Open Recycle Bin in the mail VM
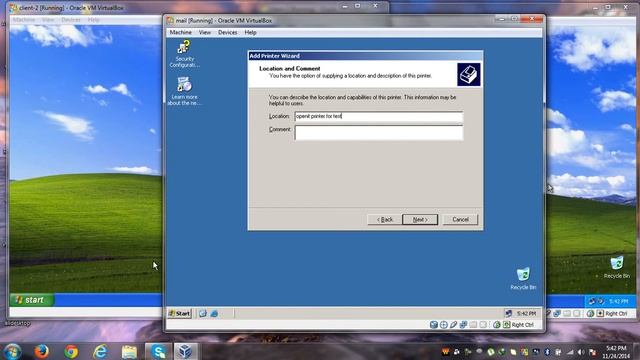The width and height of the screenshot is (640, 360). (x=523, y=279)
